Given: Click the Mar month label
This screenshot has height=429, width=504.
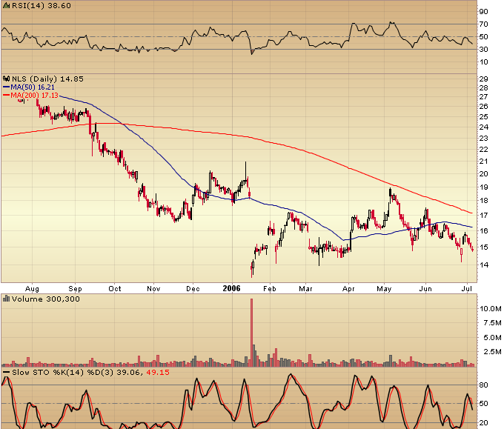Looking at the screenshot, I should [305, 288].
